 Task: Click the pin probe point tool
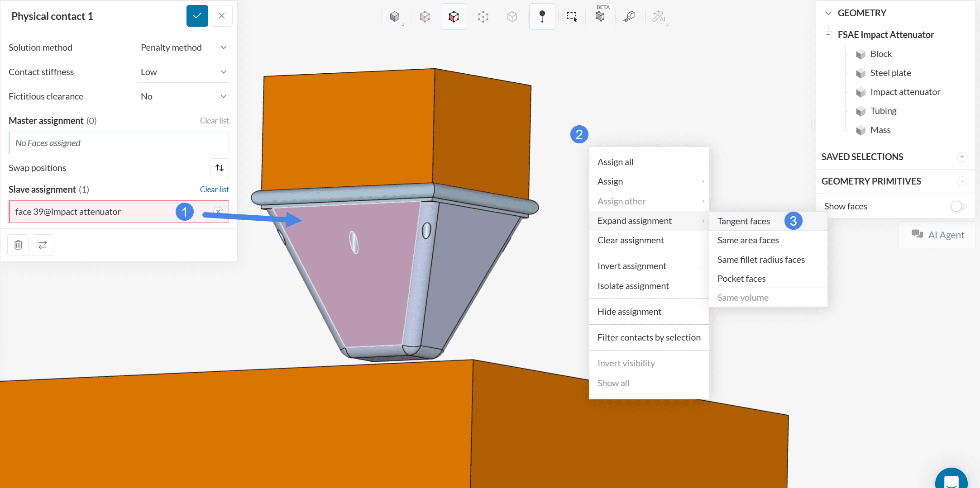542,17
